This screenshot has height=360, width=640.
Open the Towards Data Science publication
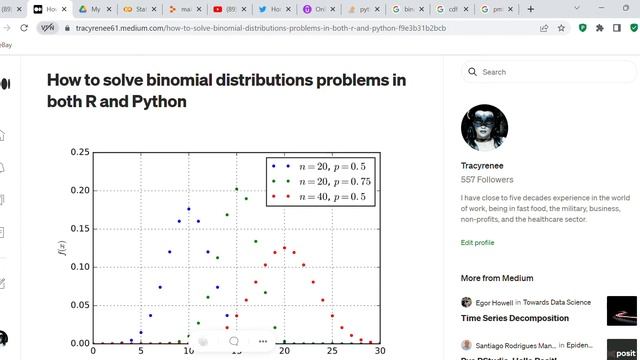pyautogui.click(x=557, y=302)
